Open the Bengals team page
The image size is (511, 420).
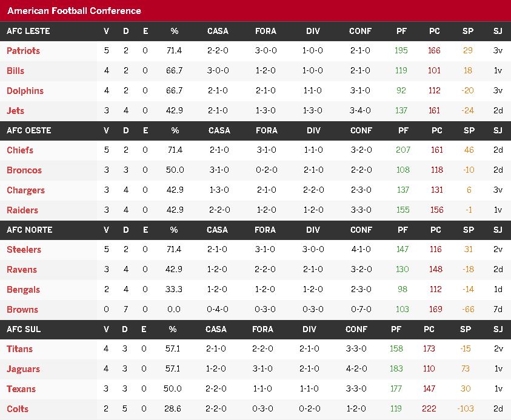(23, 290)
